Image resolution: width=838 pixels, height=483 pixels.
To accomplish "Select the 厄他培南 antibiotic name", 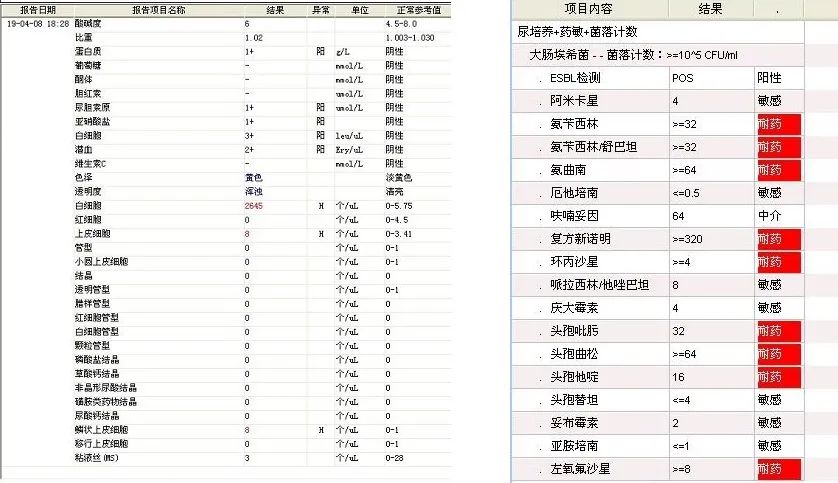I will (x=574, y=193).
